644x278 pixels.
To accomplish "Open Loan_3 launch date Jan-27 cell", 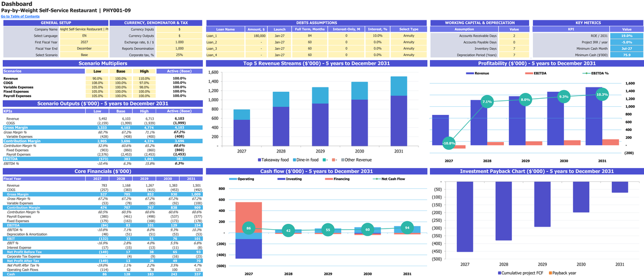I will tap(280, 48).
